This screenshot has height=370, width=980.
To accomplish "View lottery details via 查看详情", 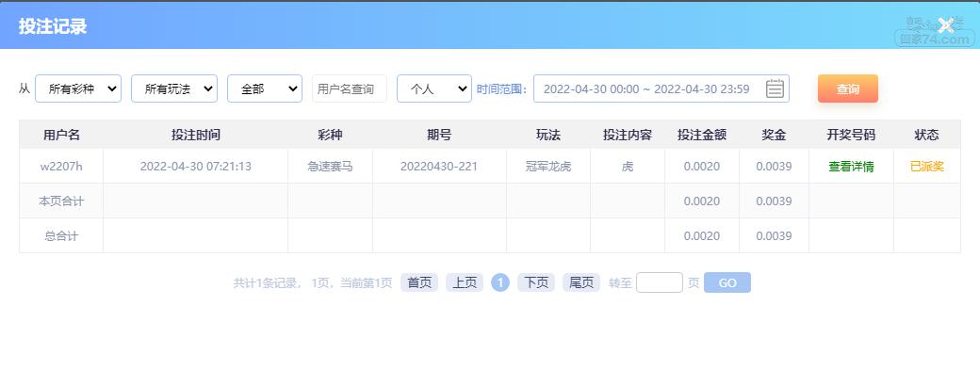I will [x=851, y=167].
